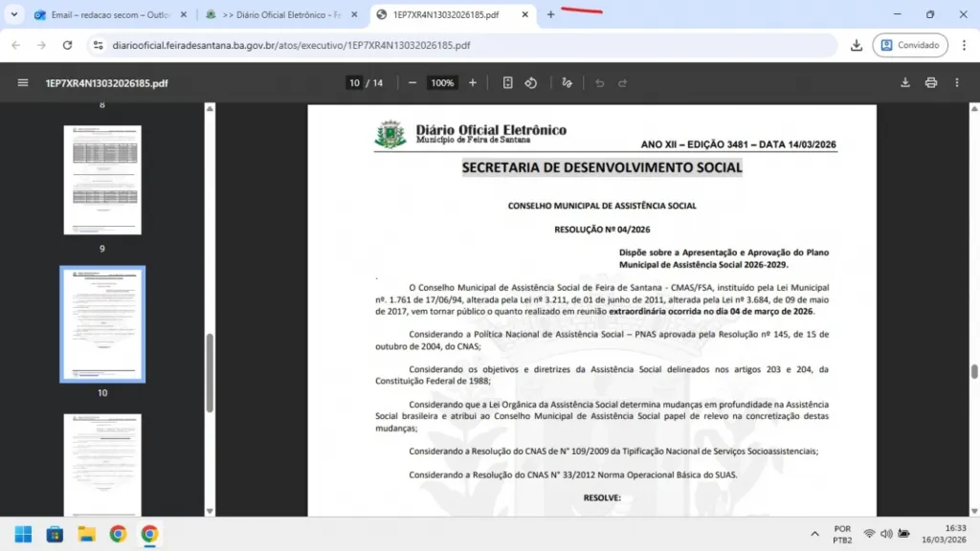Open the Chrome three-dot menu
980x551 pixels.
(963, 45)
